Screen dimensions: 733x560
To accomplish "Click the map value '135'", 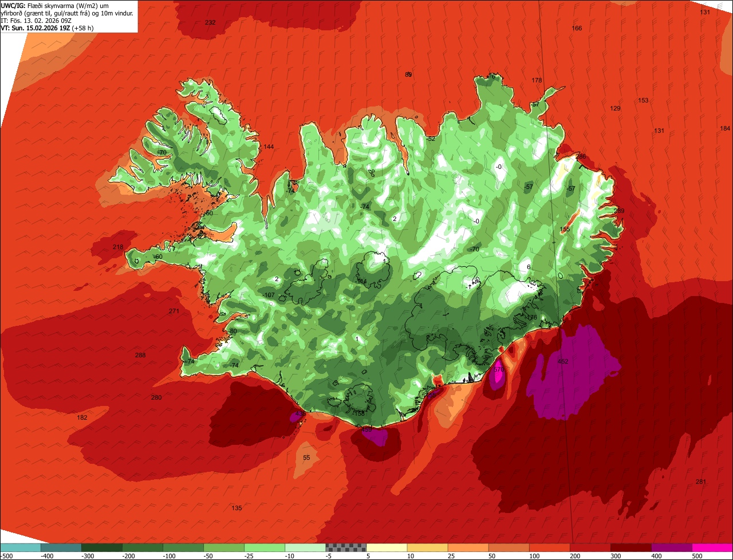I will (x=237, y=508).
